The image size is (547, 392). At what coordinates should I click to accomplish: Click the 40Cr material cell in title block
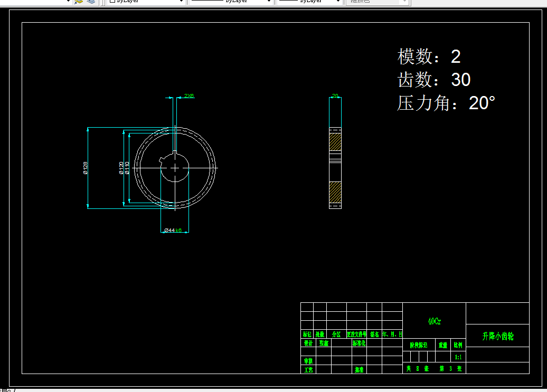[435, 321]
